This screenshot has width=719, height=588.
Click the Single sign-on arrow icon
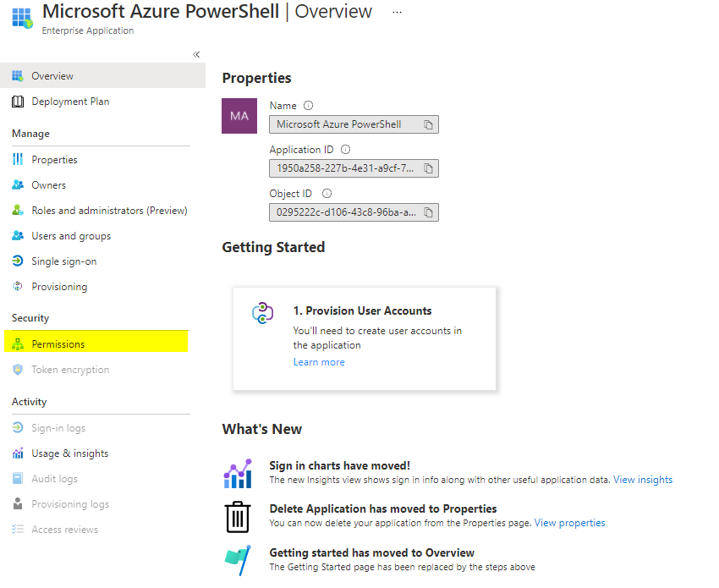pos(18,261)
